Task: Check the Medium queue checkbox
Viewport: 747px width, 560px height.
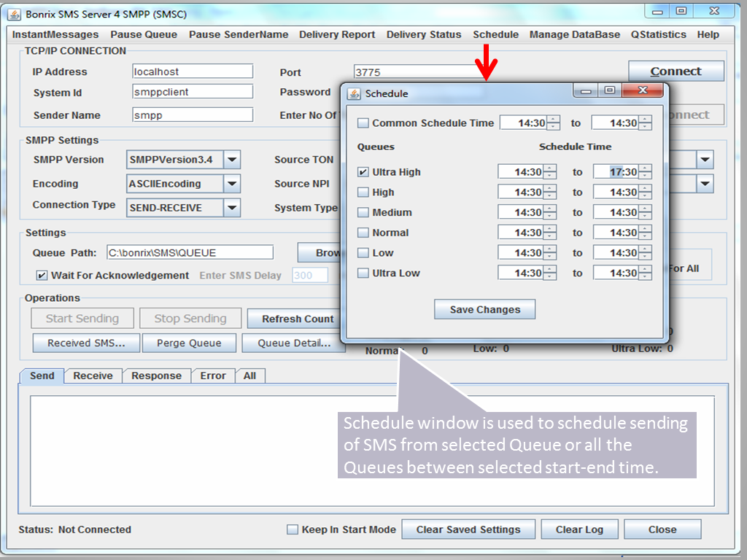Action: [x=363, y=212]
